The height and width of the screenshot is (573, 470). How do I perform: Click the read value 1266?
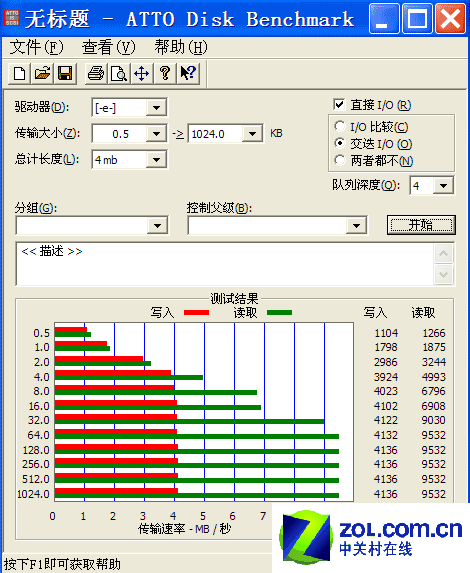pos(434,333)
